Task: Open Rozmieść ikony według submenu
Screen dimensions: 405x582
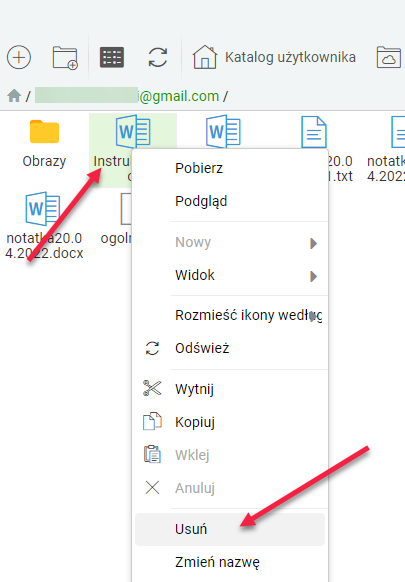Action: pyautogui.click(x=230, y=315)
